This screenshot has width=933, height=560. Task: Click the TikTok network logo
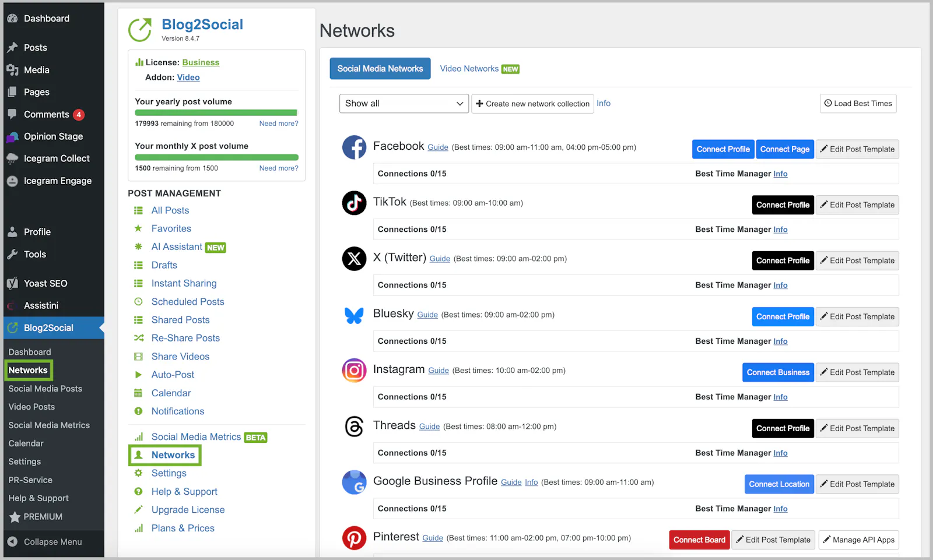(354, 203)
